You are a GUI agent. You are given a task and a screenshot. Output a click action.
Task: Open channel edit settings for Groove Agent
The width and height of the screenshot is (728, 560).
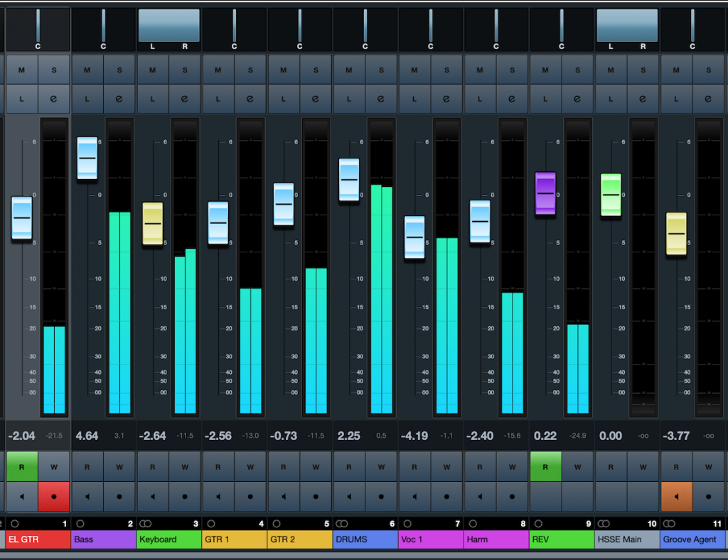tap(708, 99)
